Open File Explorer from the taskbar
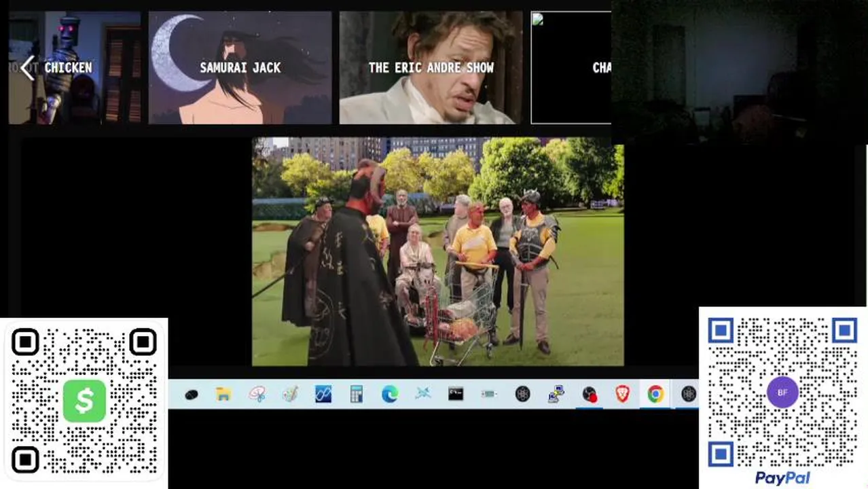The height and width of the screenshot is (489, 868). pos(223,394)
